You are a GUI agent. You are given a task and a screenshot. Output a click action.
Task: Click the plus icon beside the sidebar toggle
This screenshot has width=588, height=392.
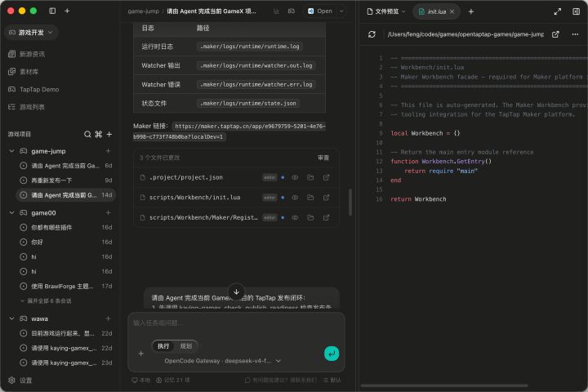pyautogui.click(x=67, y=11)
